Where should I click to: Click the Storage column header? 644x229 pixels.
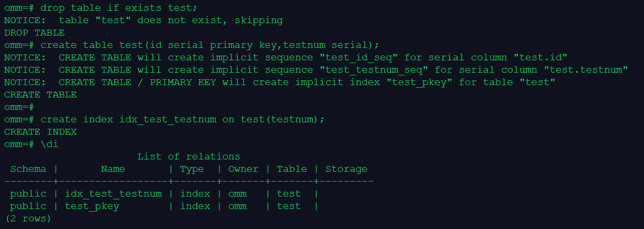pos(346,169)
